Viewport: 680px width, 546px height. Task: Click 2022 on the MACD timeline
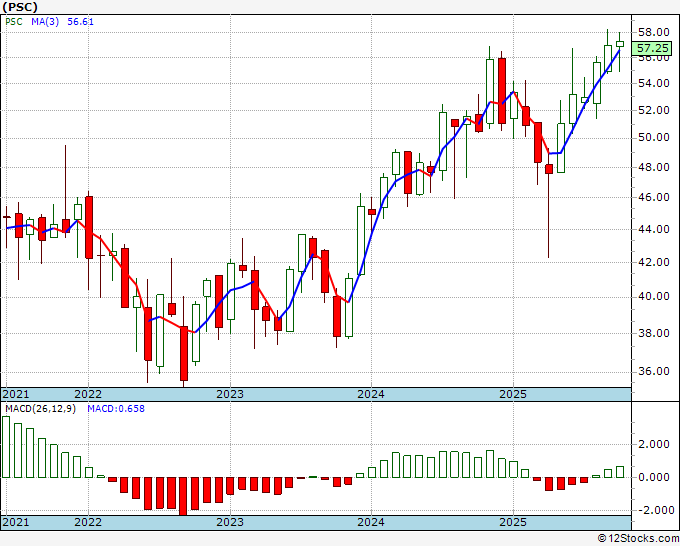tap(88, 522)
